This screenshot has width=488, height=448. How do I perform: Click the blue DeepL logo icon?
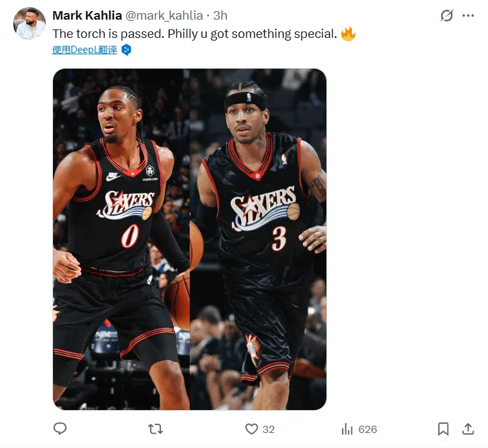126,50
